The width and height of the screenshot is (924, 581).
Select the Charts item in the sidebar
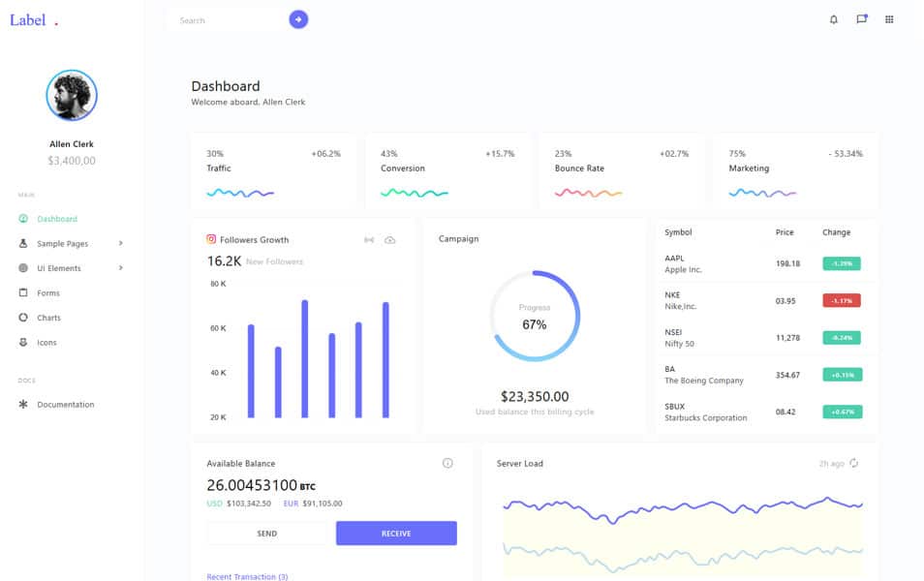pyautogui.click(x=46, y=318)
